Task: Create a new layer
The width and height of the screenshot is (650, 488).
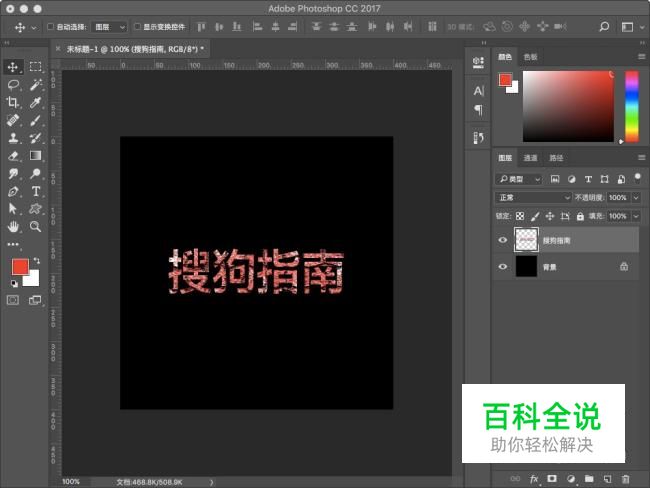Action: [607, 479]
